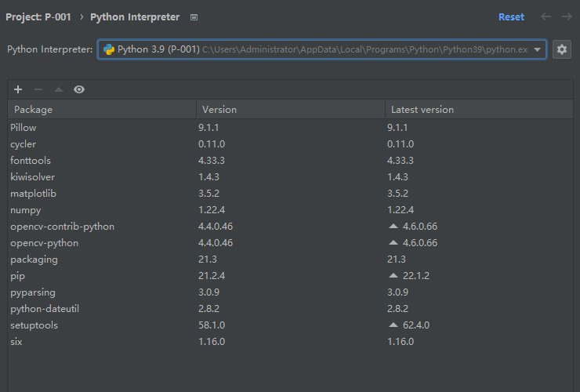Click the Package column header

pos(102,110)
